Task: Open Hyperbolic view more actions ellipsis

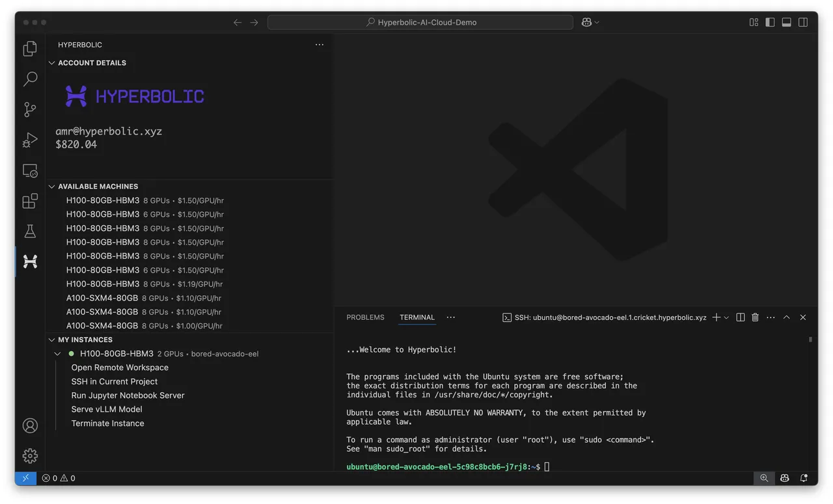Action: click(320, 45)
